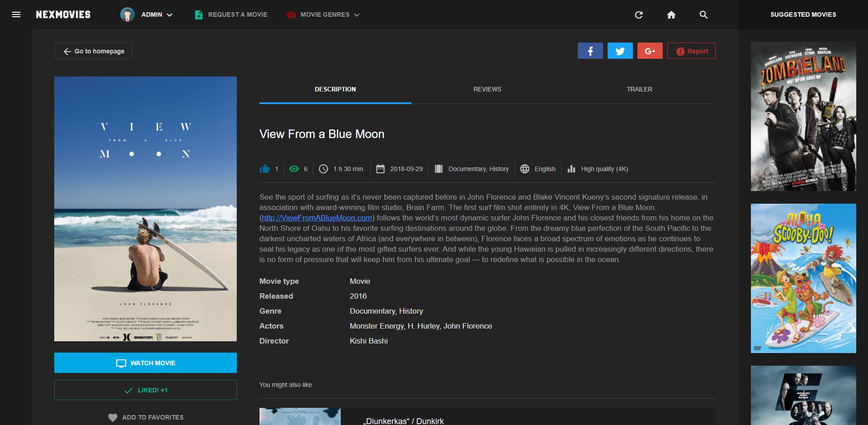Select the Description tab

[335, 89]
